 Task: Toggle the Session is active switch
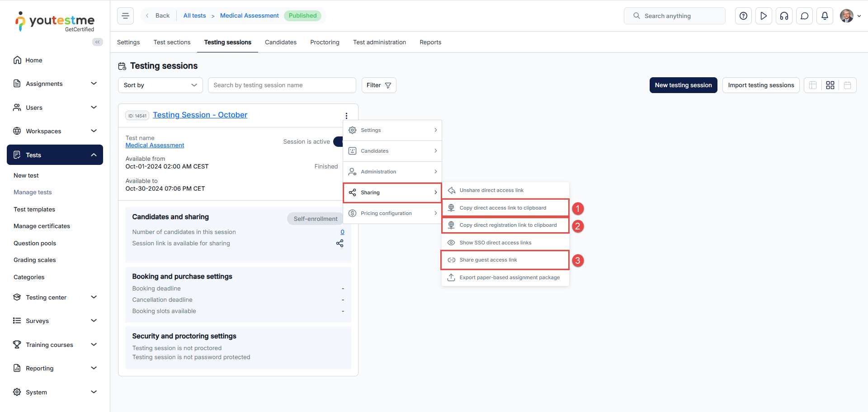tap(338, 142)
